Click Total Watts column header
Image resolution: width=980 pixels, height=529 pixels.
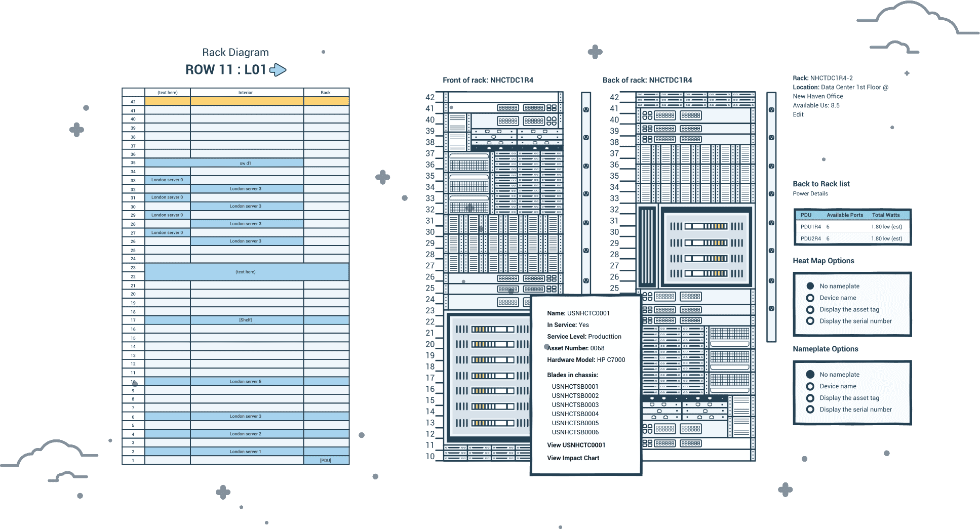(x=886, y=215)
